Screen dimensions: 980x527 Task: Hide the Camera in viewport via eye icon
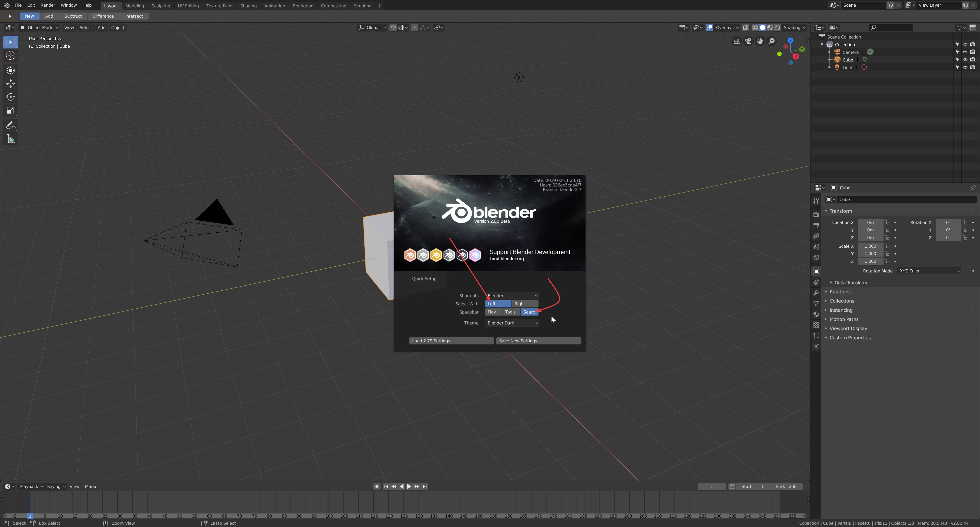coord(965,52)
